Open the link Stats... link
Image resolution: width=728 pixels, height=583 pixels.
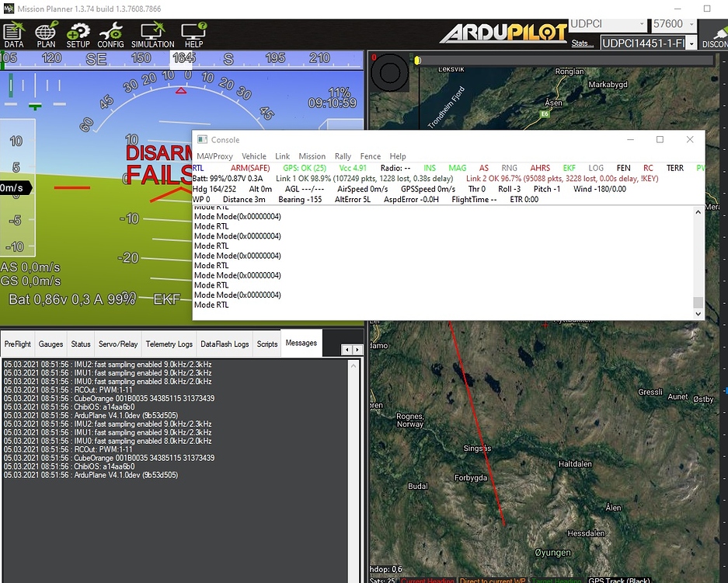click(582, 44)
